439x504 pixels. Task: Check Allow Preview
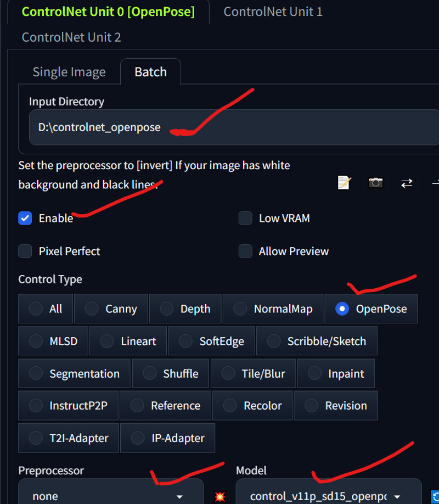245,251
